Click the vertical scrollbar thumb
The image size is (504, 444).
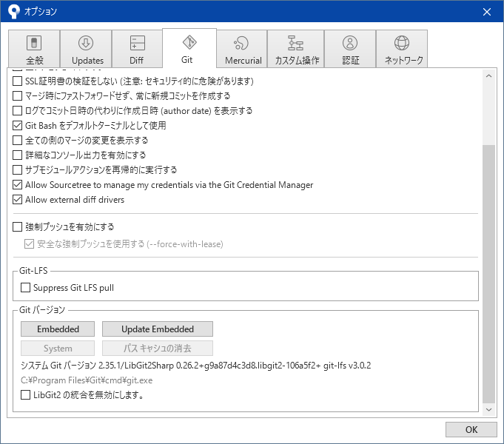489,274
